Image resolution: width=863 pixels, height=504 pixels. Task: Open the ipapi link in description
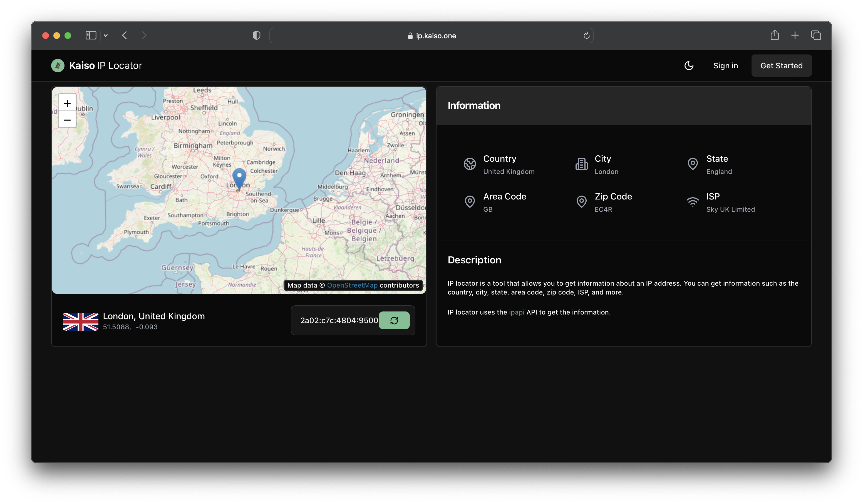point(516,312)
